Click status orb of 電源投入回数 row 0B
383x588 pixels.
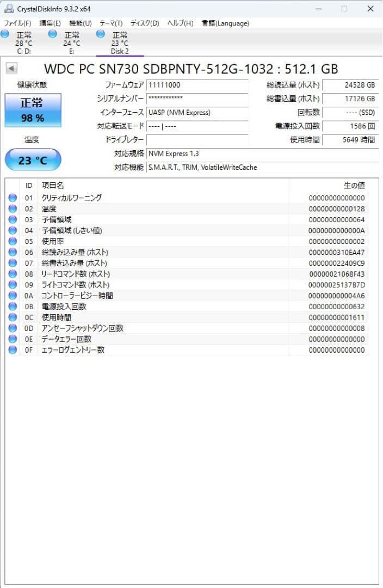13,307
